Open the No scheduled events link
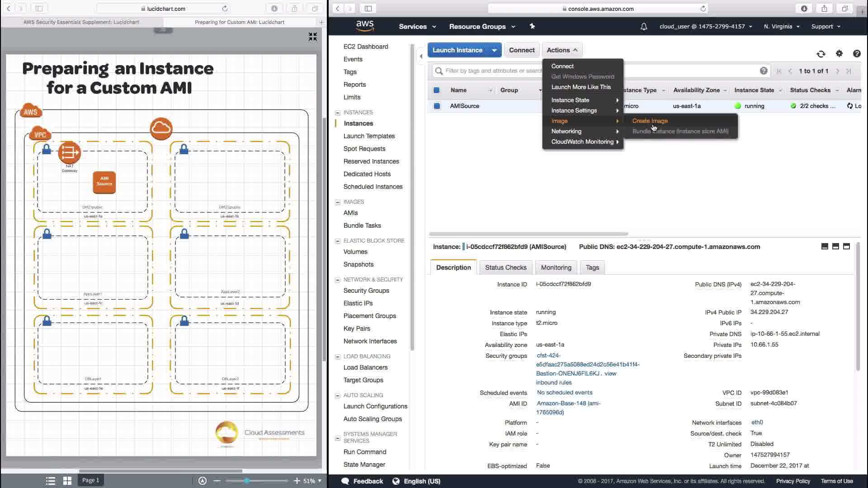The height and width of the screenshot is (488, 868). click(564, 392)
